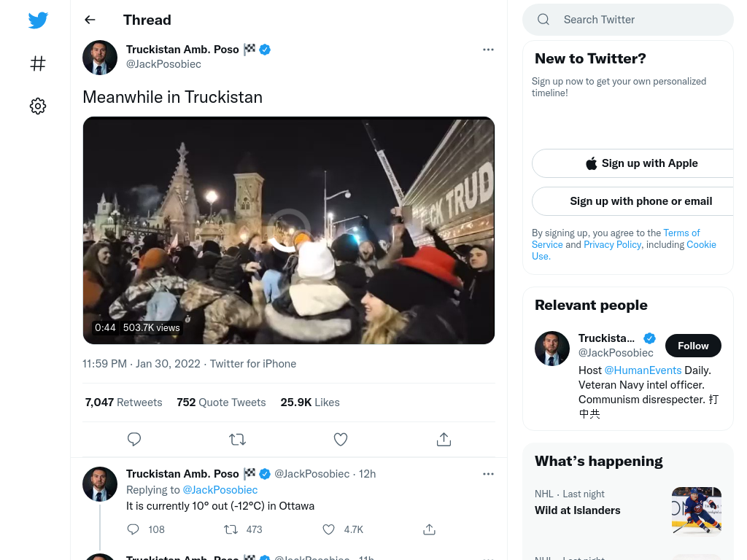Like the Ottawa temperature reply
Image resolution: width=747 pixels, height=560 pixels.
(x=329, y=529)
